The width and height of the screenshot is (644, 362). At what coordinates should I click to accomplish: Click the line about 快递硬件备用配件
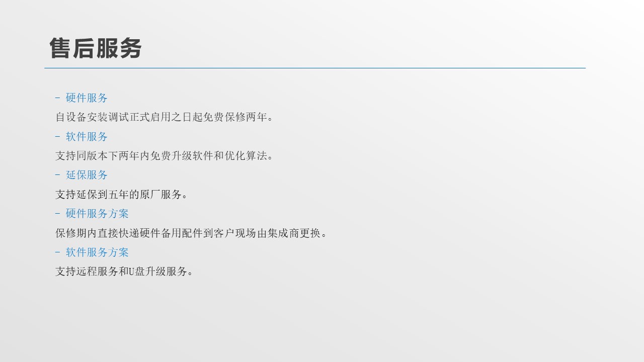(192, 233)
